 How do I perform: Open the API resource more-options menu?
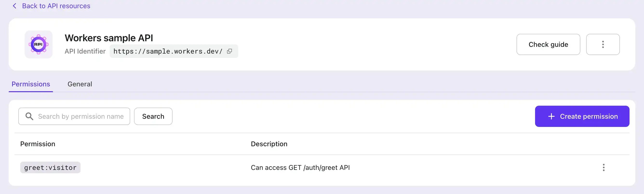click(603, 44)
